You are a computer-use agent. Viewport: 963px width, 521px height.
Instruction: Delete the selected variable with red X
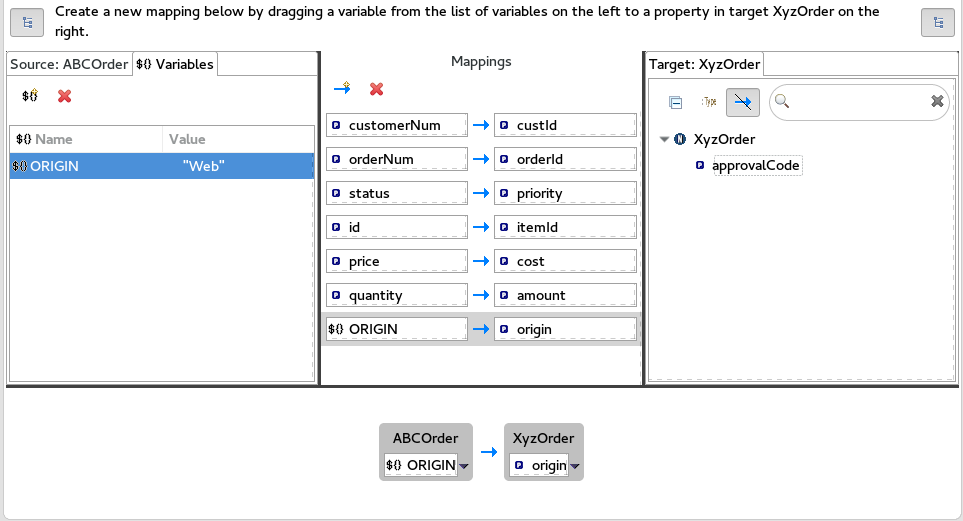pyautogui.click(x=64, y=96)
